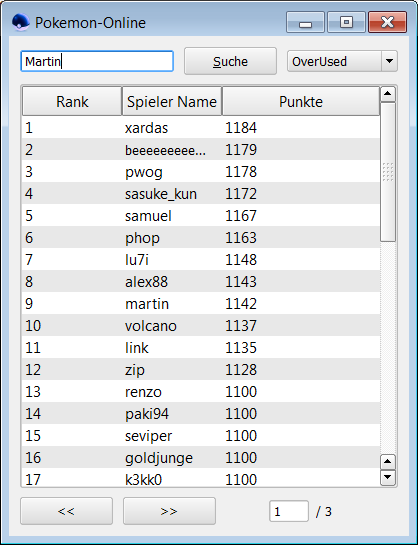The height and width of the screenshot is (545, 418).
Task: Click the Suche search button
Action: click(x=230, y=61)
